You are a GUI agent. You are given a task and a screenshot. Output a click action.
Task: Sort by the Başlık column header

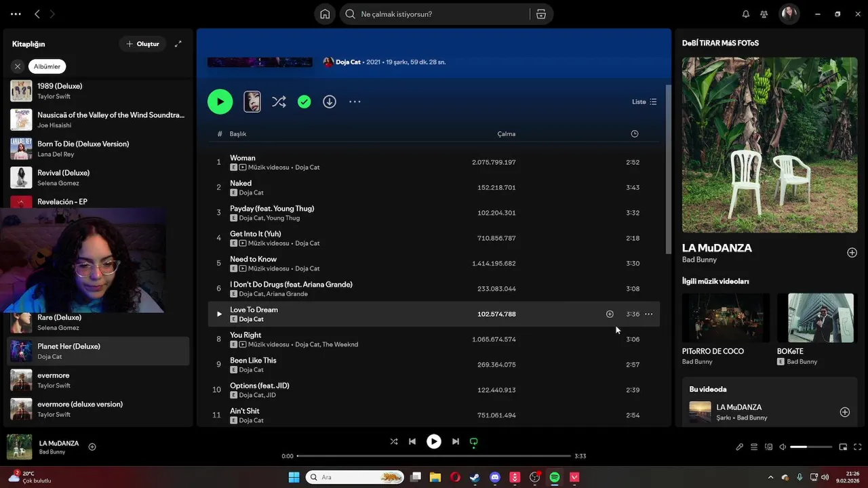click(238, 134)
